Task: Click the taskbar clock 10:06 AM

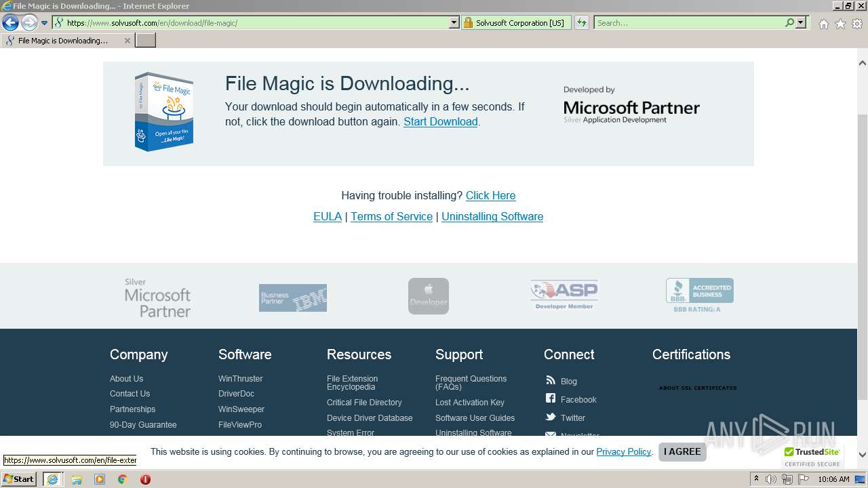Action: point(833,479)
